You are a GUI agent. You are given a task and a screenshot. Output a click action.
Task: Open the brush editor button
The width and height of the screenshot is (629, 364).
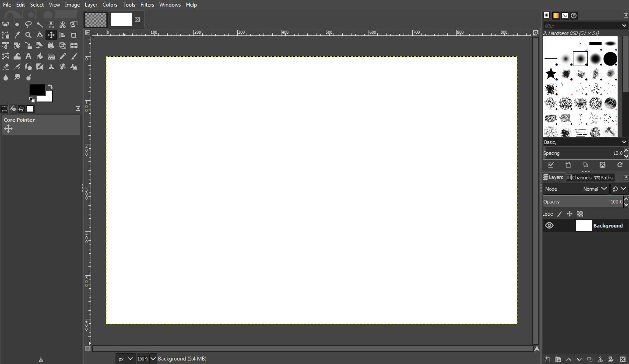[551, 165]
